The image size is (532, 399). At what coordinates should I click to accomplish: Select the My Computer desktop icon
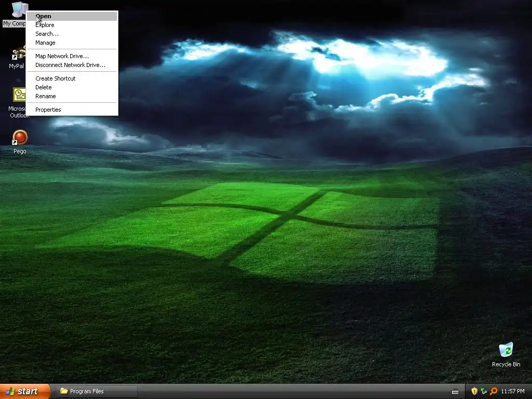(14, 14)
